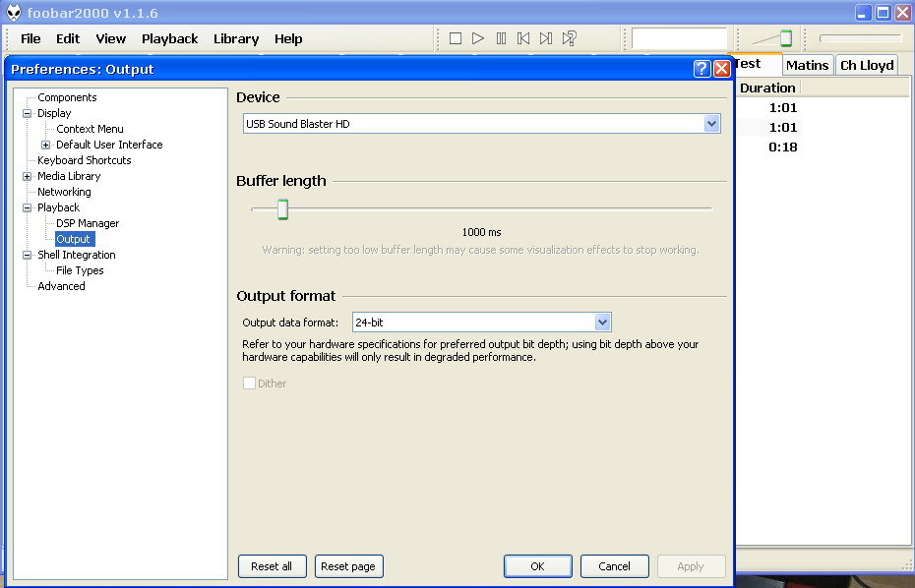Click the Buffer length slider handle
Viewport: 915px width, 588px height.
pyautogui.click(x=282, y=208)
